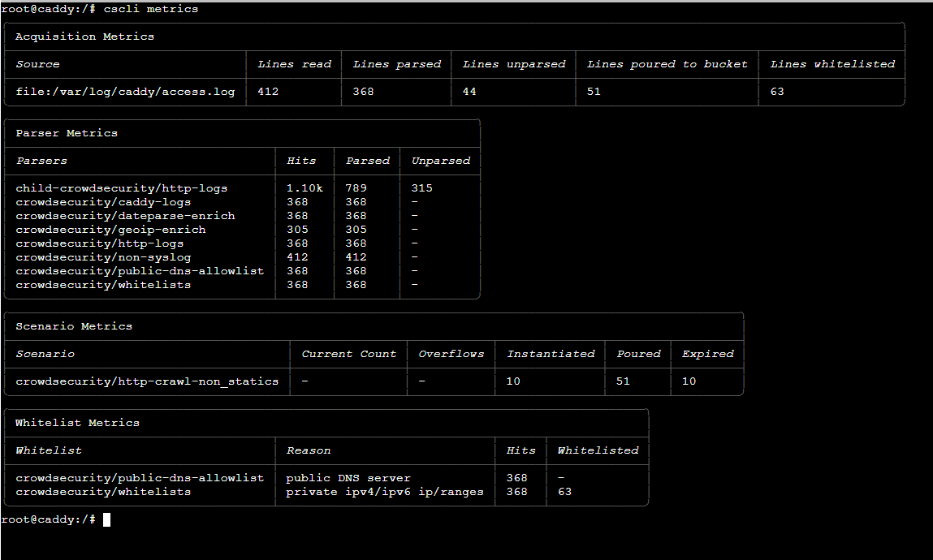This screenshot has width=933, height=560.
Task: Select the crowdsecurity/http-crawl-non_statics scenario name
Action: (147, 381)
